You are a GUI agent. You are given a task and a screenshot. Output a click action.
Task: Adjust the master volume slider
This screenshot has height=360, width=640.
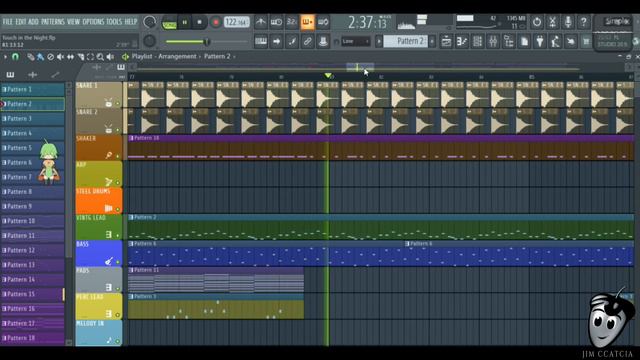(x=207, y=41)
